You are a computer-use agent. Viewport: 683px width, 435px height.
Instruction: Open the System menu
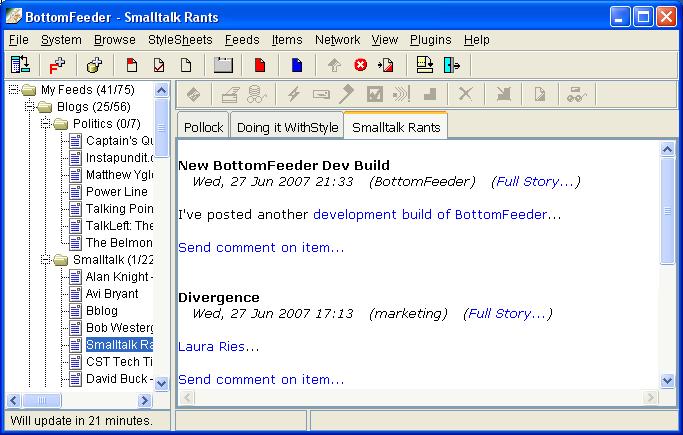(x=61, y=40)
